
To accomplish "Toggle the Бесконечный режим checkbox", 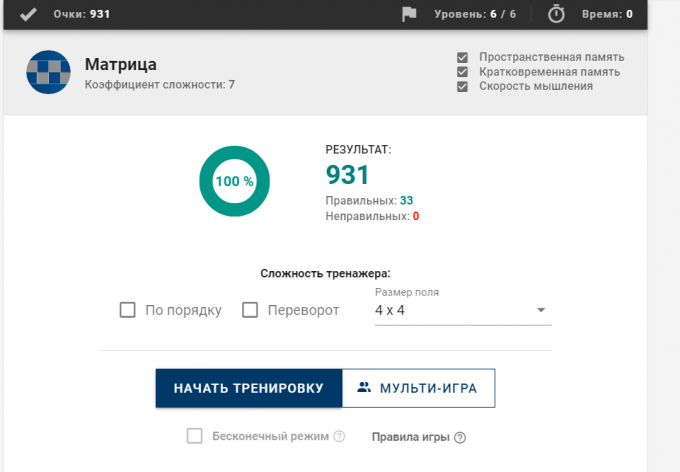I will pyautogui.click(x=195, y=436).
